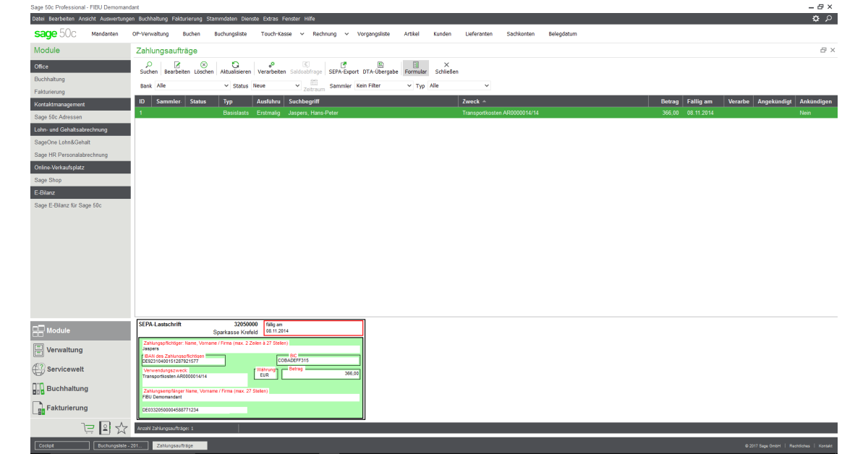Image resolution: width=868 pixels, height=454 pixels.
Task: Expand the Rechnung dropdown arrow
Action: click(x=346, y=34)
